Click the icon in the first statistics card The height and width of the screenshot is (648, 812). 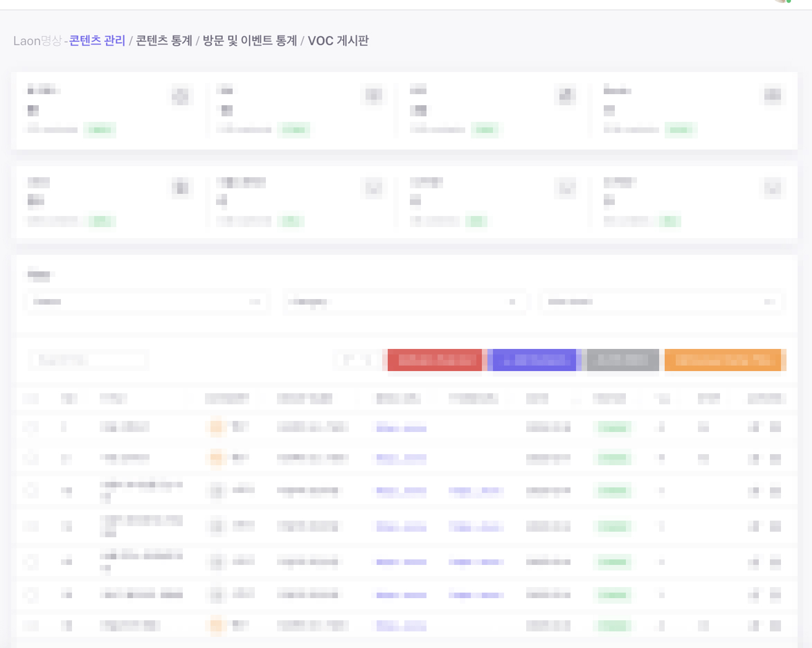tap(180, 96)
